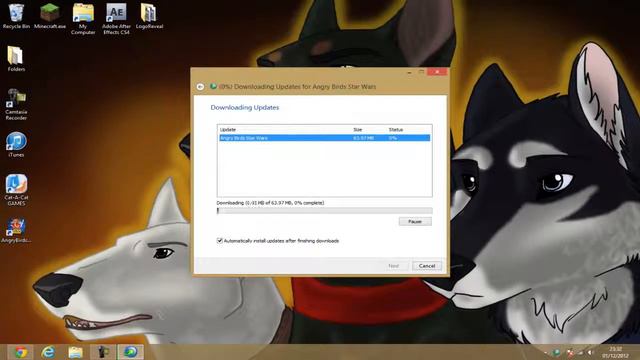This screenshot has height=360, width=640.
Task: Select the LogoReveal folder icon
Action: (149, 16)
